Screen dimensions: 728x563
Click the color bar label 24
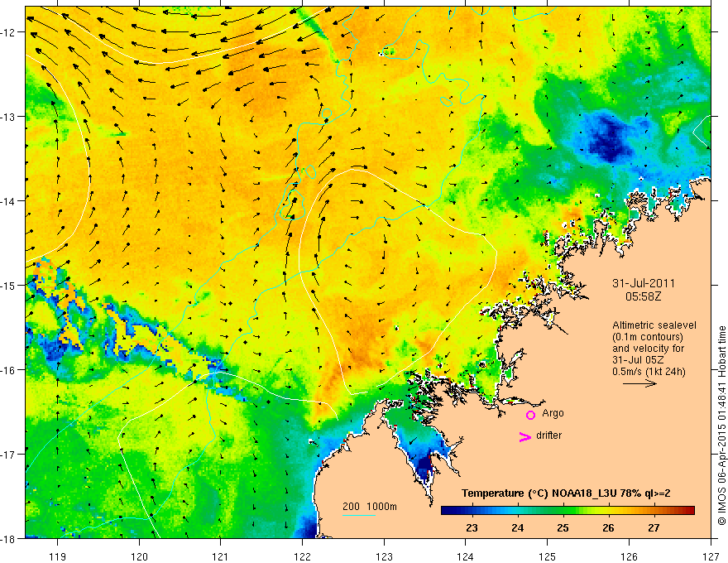[517, 527]
